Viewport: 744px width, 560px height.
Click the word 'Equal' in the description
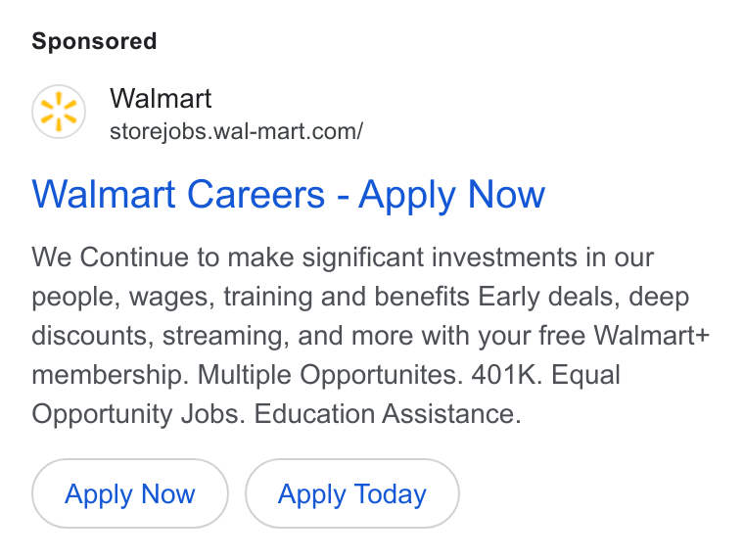[585, 375]
